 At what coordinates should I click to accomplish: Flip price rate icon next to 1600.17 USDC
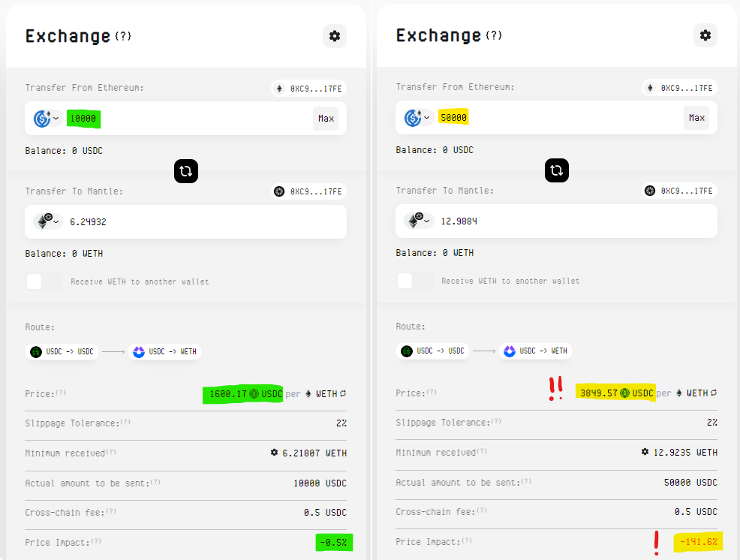[344, 393]
